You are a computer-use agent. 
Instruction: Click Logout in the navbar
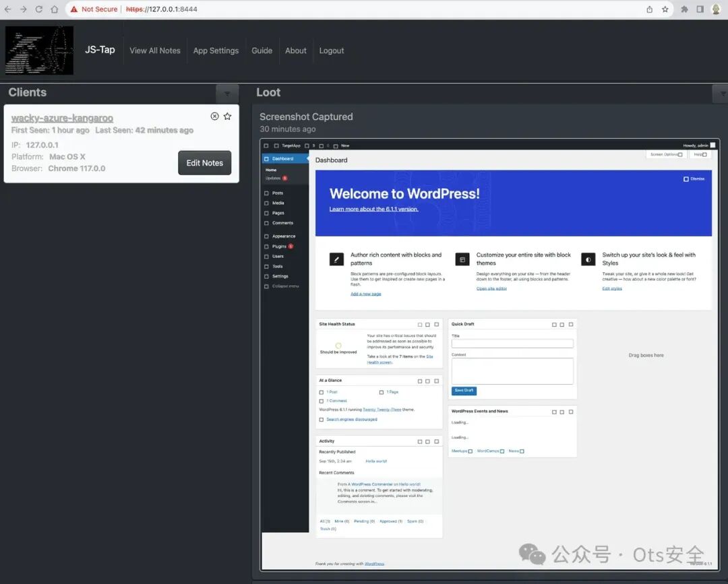click(332, 51)
